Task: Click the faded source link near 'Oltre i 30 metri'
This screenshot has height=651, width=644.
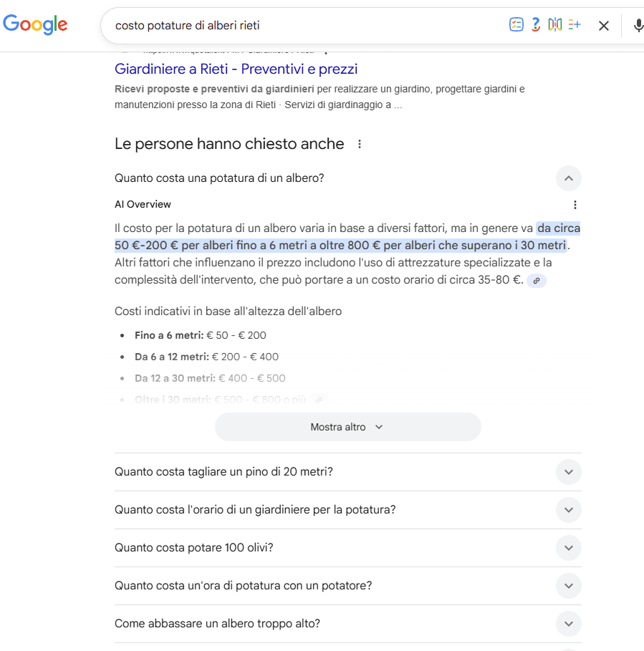Action: coord(319,399)
